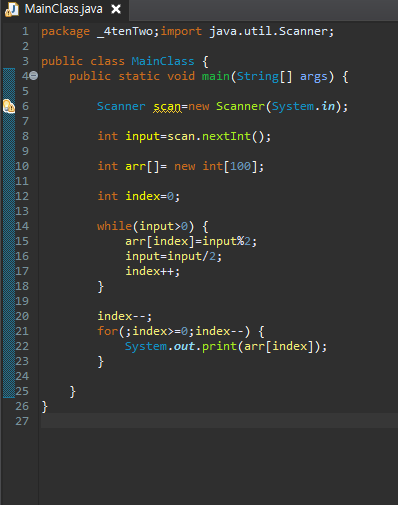Click 'input=input/2' on line 16
Viewport: 398px width, 505px height.
(170, 256)
